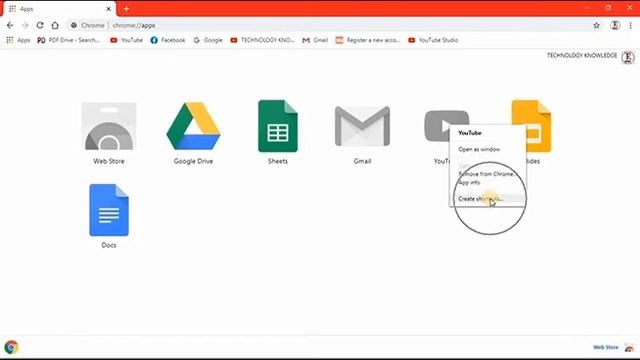
Task: Close the Apps tab
Action: pyautogui.click(x=109, y=9)
